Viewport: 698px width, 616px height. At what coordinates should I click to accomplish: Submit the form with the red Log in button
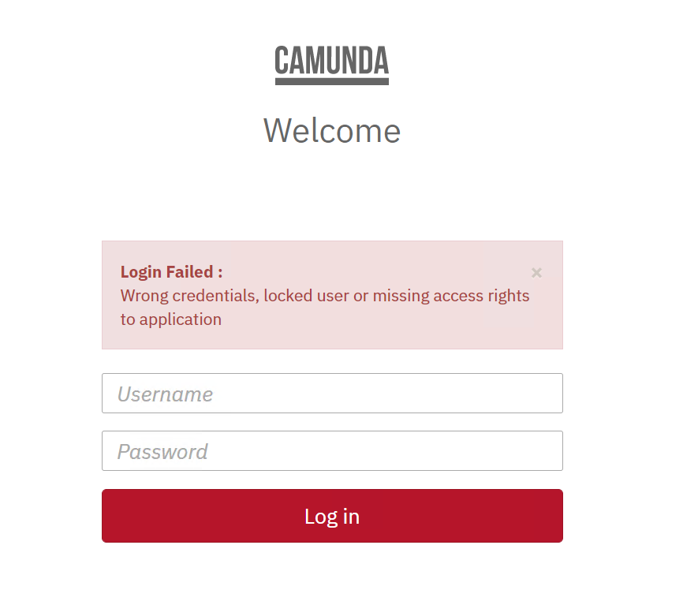pos(332,515)
